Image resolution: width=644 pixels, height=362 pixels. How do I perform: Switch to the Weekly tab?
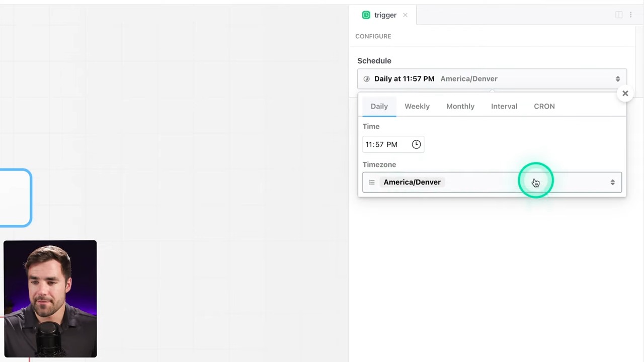[x=417, y=106]
